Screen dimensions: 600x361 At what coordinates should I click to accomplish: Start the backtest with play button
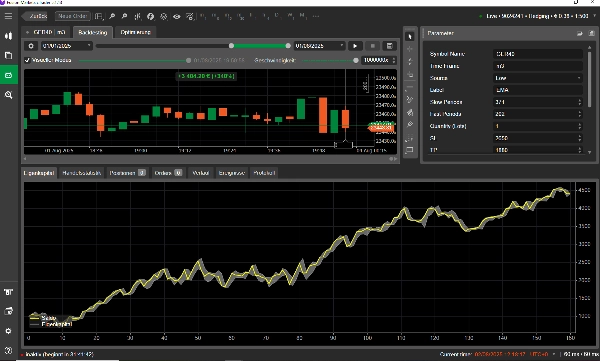click(355, 46)
